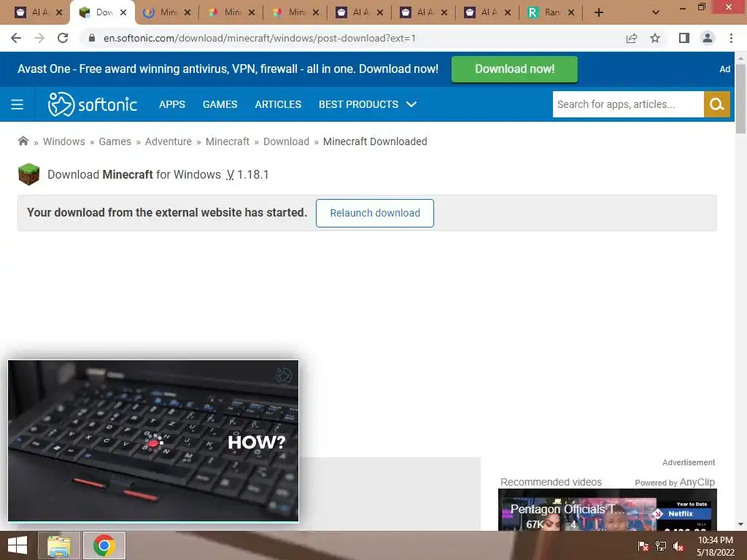
Task: Click the Adventure breadcrumb link
Action: (x=169, y=141)
